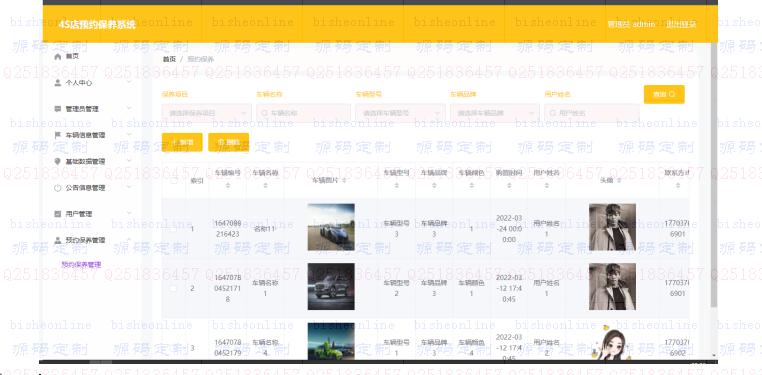
Task: Click the 4S店预约保养系统 title
Action: pos(97,24)
